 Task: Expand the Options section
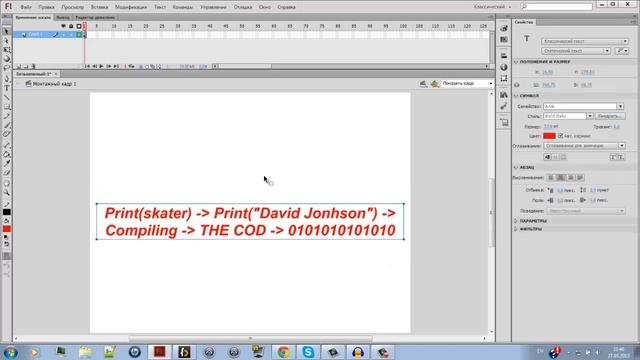tap(516, 221)
